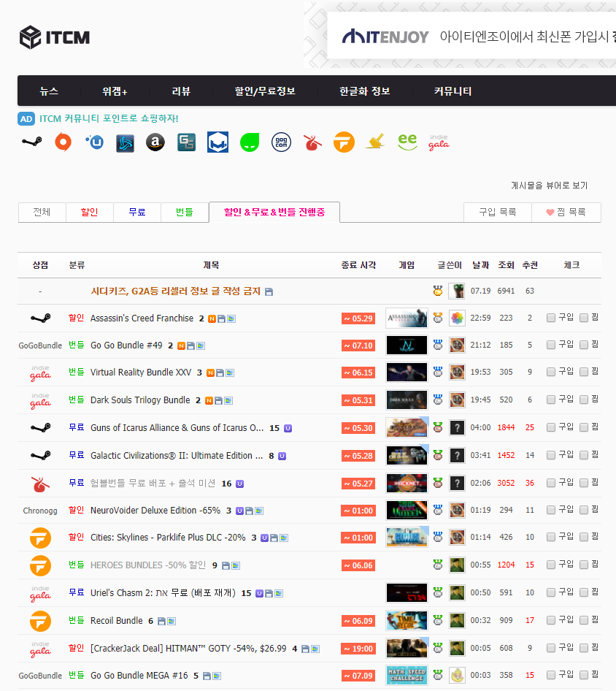The image size is (616, 691).
Task: Open the 리뷰 menu
Action: click(181, 91)
